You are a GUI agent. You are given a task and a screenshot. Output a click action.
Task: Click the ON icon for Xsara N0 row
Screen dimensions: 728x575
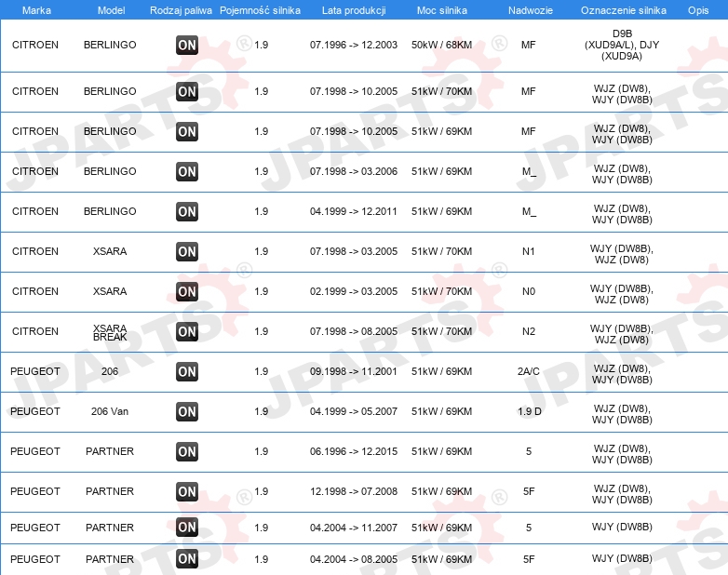click(187, 291)
